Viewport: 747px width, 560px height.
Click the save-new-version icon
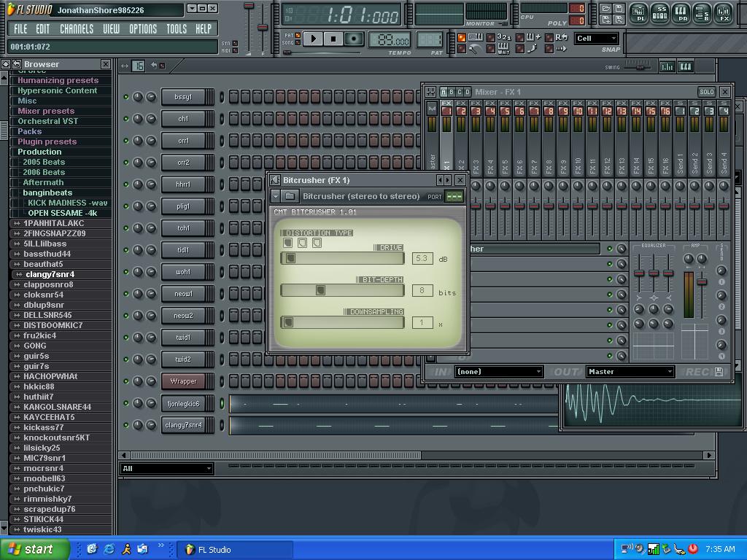click(x=605, y=20)
